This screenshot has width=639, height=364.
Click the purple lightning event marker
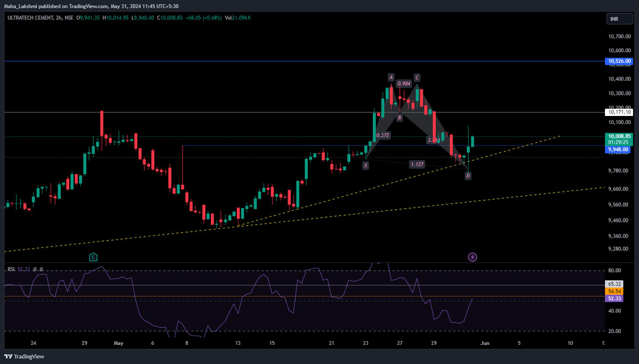472,257
